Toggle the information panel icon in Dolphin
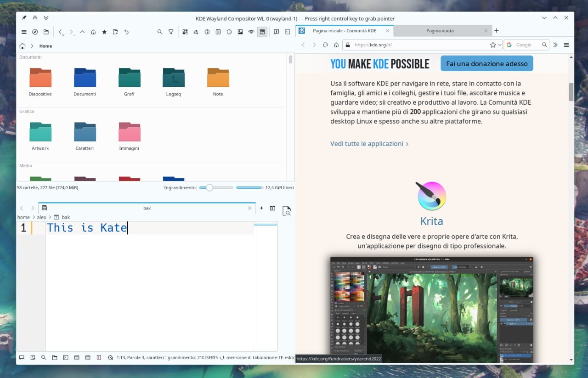Viewport: 588px width, 378px height. [207, 32]
